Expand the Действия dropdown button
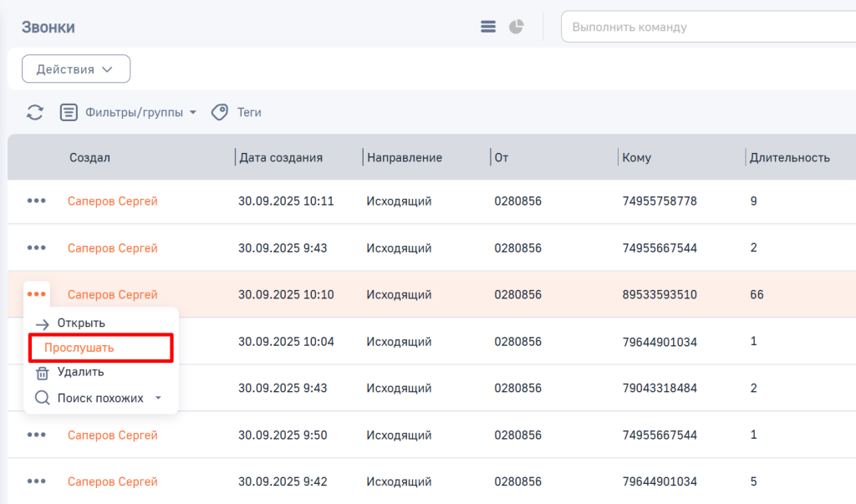The image size is (856, 504). (75, 69)
